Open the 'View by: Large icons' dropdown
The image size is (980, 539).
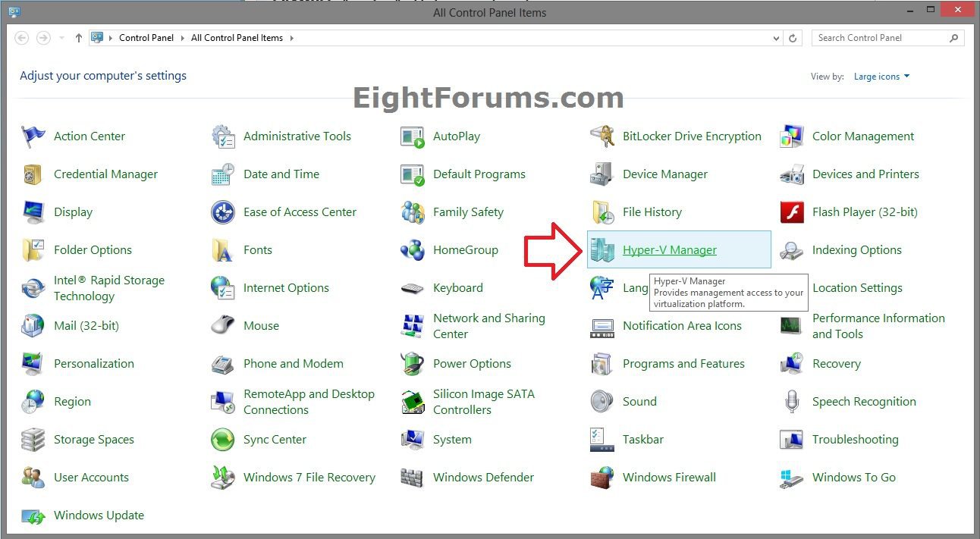coord(881,77)
